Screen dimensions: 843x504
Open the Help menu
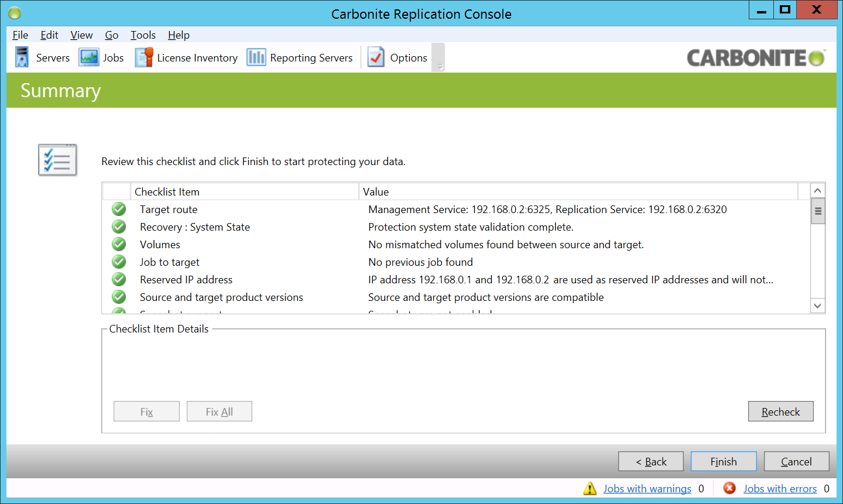tap(179, 35)
